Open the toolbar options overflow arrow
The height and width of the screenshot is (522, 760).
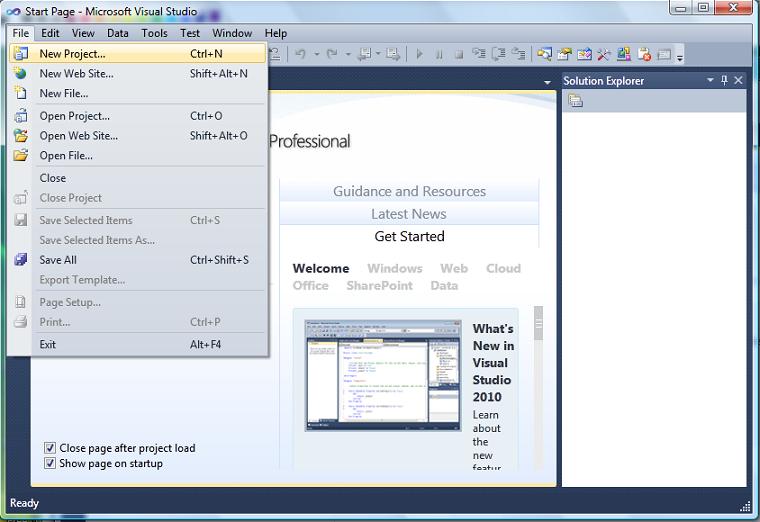pyautogui.click(x=680, y=57)
